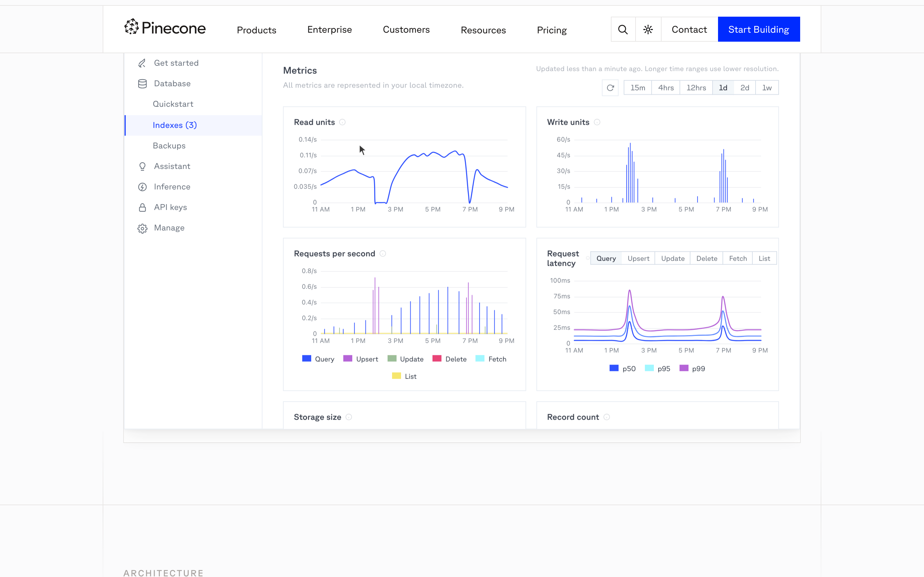
Task: Open the Pricing link
Action: click(552, 30)
